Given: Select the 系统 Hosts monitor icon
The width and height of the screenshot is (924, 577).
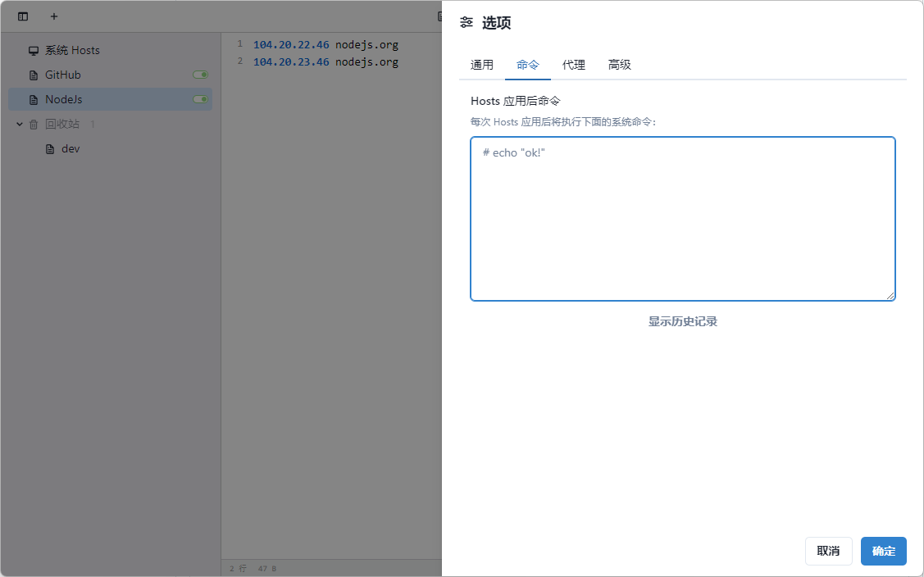Looking at the screenshot, I should pyautogui.click(x=34, y=50).
